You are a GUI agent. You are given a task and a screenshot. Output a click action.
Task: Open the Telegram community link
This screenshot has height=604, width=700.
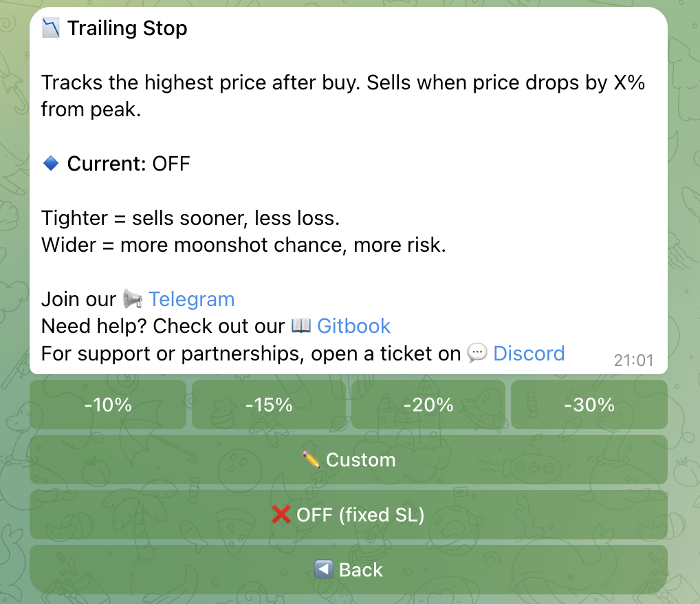191,299
